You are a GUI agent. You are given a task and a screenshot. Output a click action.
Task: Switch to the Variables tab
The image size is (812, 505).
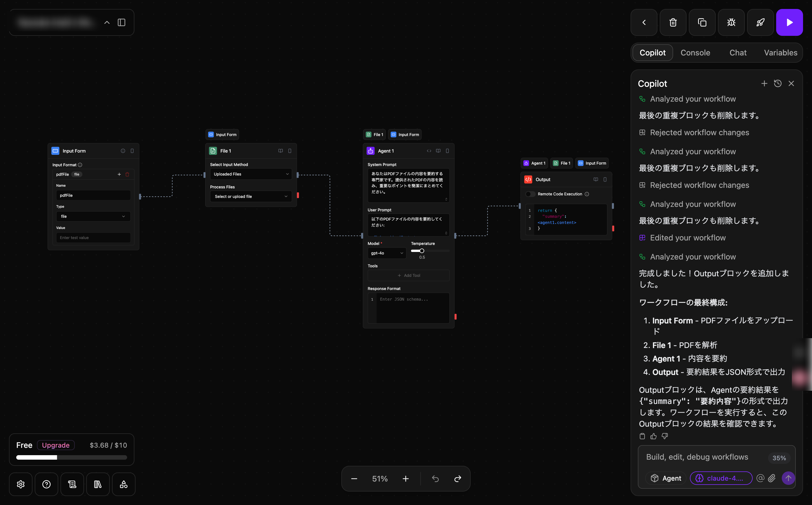point(780,53)
